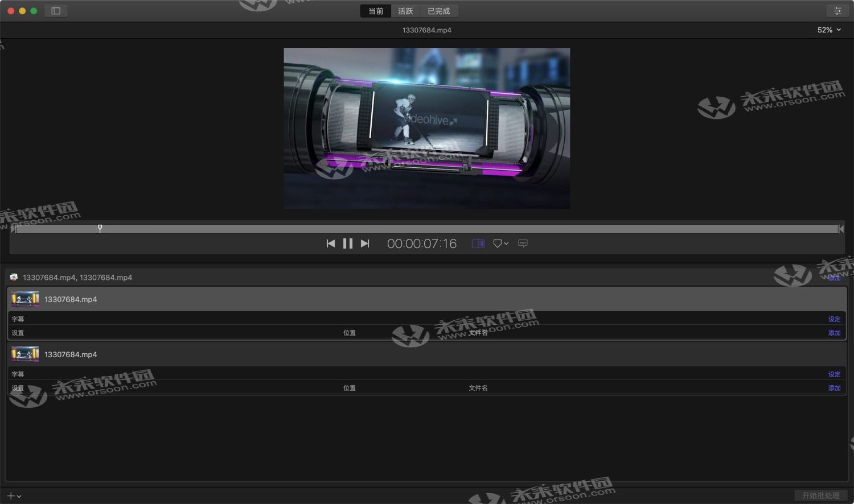Toggle the split-view comparison control
The image size is (854, 504).
coord(477,243)
